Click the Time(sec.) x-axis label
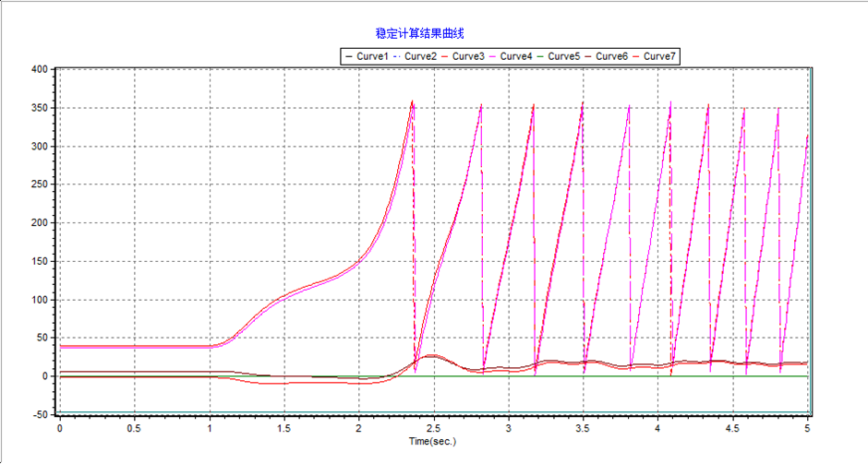868x464 pixels. pyautogui.click(x=433, y=441)
